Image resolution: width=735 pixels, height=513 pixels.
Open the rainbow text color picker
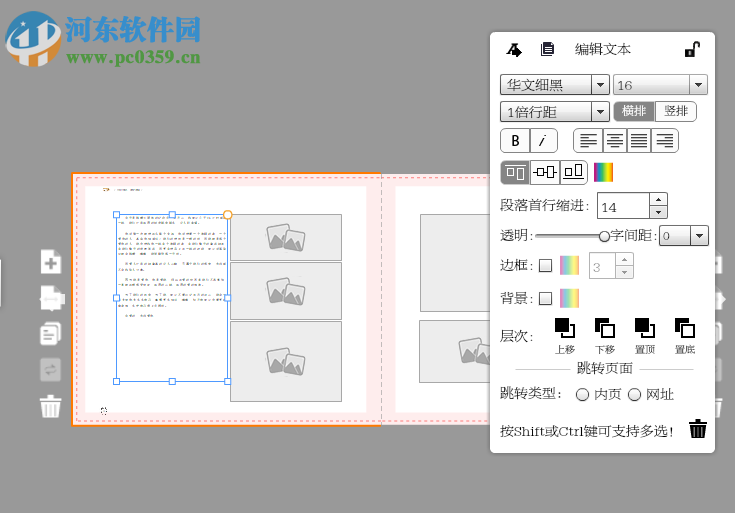(603, 173)
